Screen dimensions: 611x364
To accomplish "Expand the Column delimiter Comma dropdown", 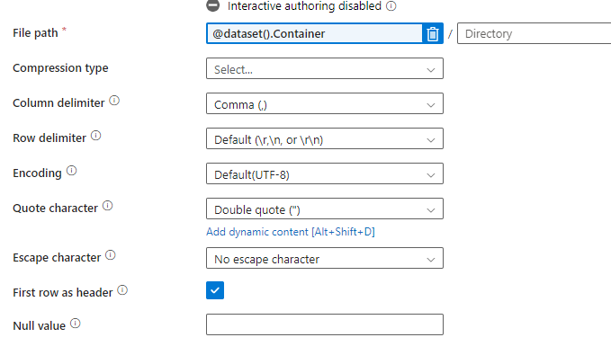I will 324,104.
